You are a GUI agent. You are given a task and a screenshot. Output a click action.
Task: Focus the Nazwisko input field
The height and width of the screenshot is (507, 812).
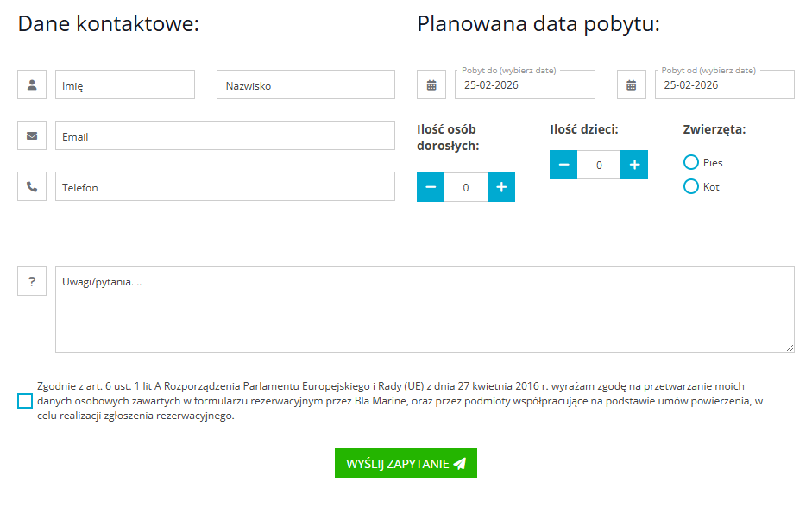coord(305,84)
